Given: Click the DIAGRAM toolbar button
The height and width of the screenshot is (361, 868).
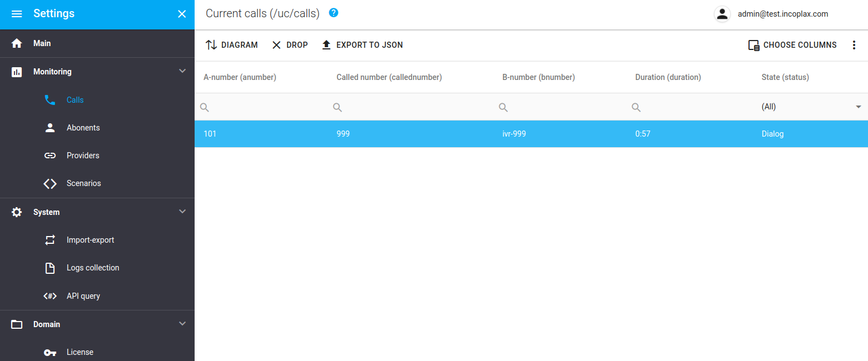Looking at the screenshot, I should coord(231,45).
